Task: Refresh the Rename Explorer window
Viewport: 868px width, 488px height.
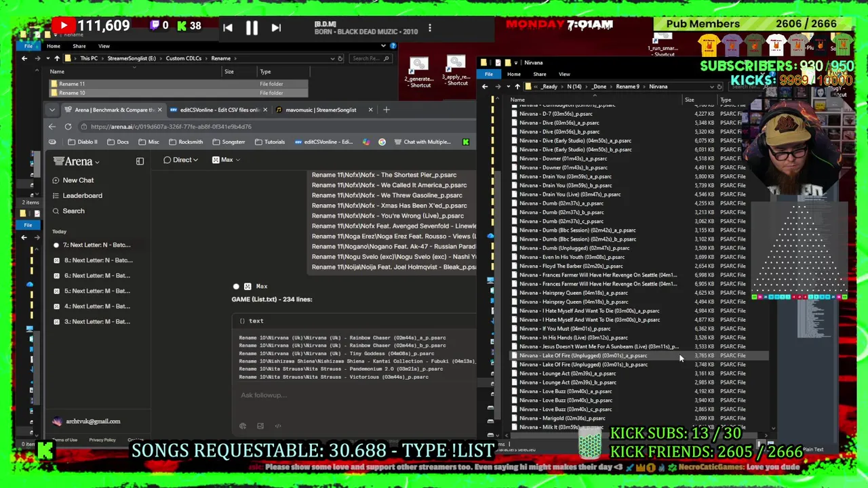Action: click(340, 58)
